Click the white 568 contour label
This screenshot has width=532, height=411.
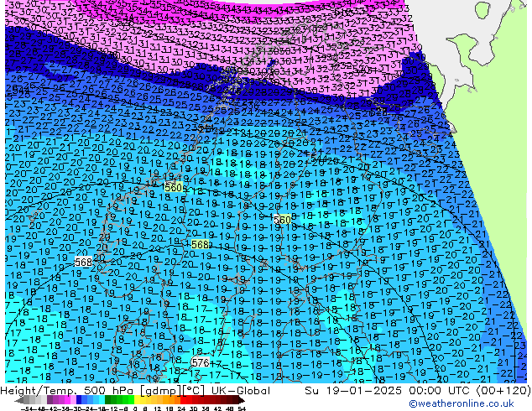[x=83, y=262]
